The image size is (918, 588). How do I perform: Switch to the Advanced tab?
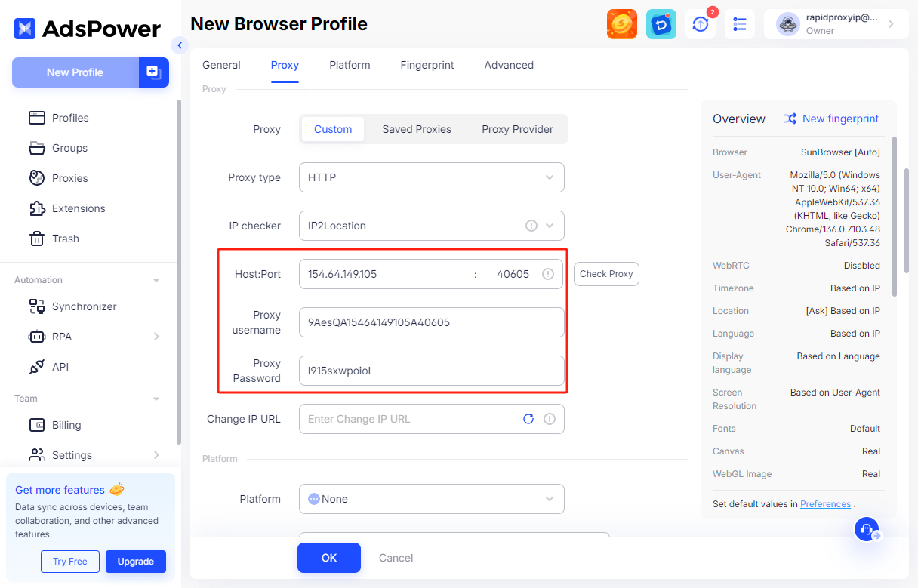point(509,65)
